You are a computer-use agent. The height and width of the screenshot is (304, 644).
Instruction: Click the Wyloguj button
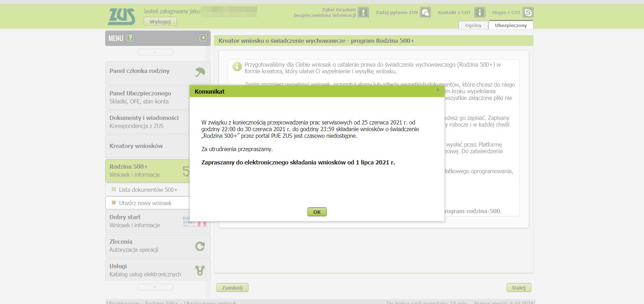click(160, 22)
